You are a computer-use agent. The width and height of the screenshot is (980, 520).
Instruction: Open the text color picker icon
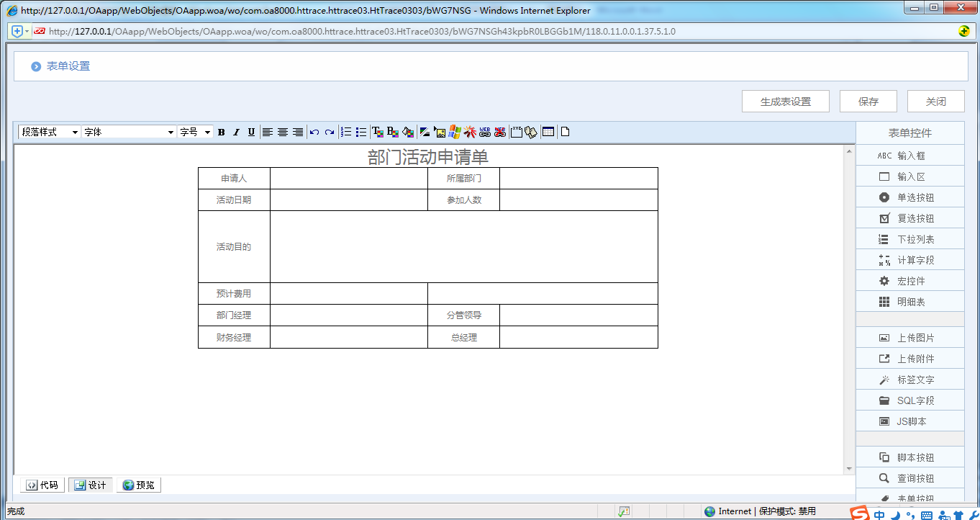(378, 132)
